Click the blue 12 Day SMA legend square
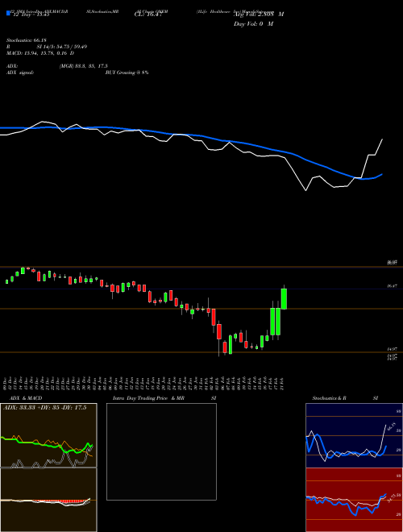This screenshot has width=403, height=532. (9, 14)
